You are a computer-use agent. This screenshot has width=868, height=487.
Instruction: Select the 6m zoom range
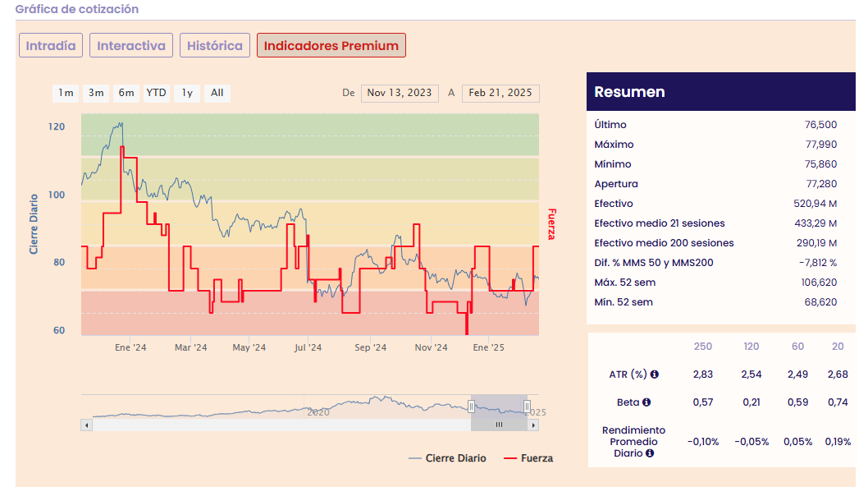click(x=126, y=93)
